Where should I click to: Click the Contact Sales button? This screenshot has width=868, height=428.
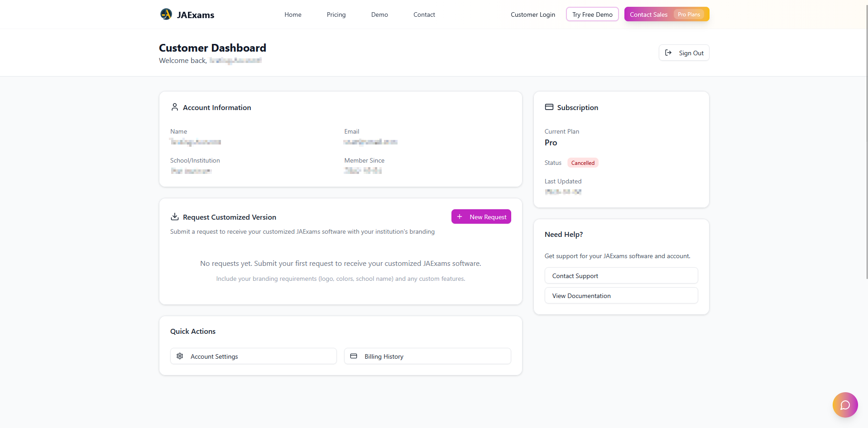click(x=648, y=14)
